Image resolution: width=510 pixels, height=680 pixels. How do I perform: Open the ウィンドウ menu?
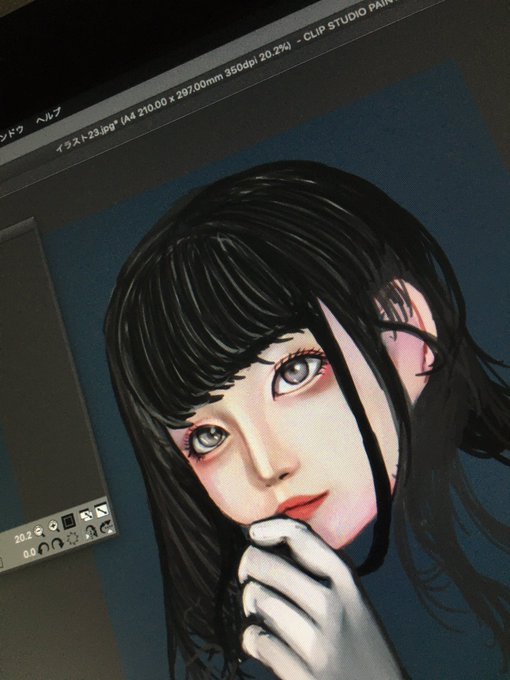[x=11, y=134]
